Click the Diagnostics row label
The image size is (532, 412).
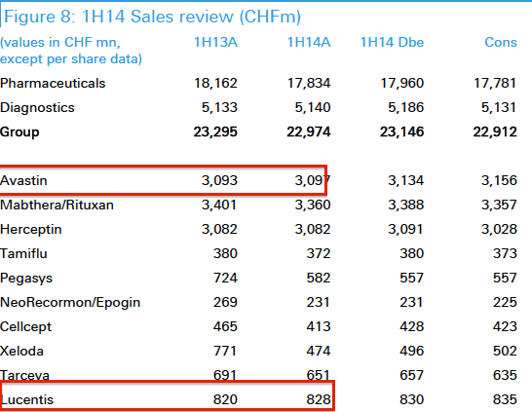37,108
